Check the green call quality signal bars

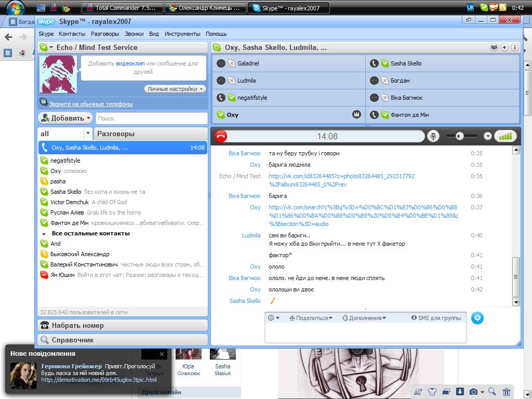point(505,137)
